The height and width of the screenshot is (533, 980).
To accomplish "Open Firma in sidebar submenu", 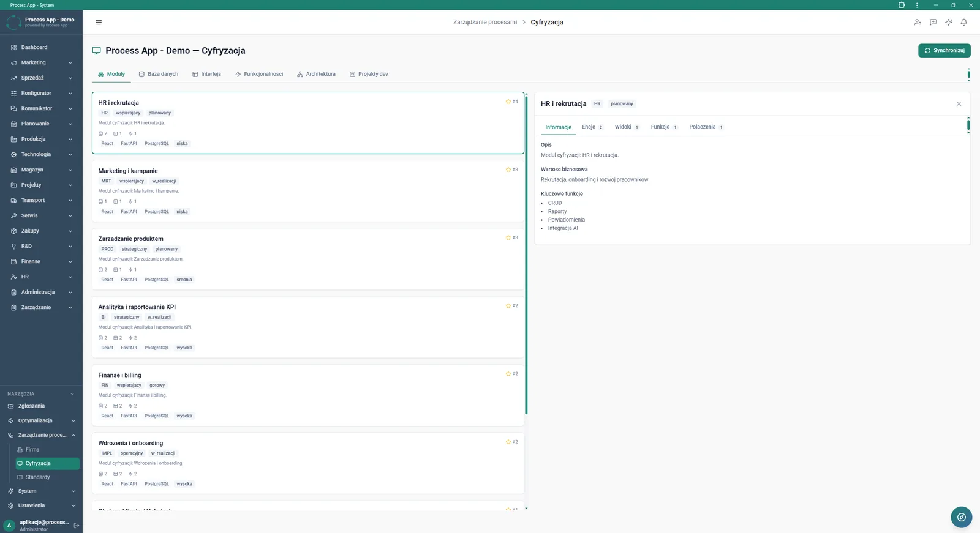I will click(48, 449).
